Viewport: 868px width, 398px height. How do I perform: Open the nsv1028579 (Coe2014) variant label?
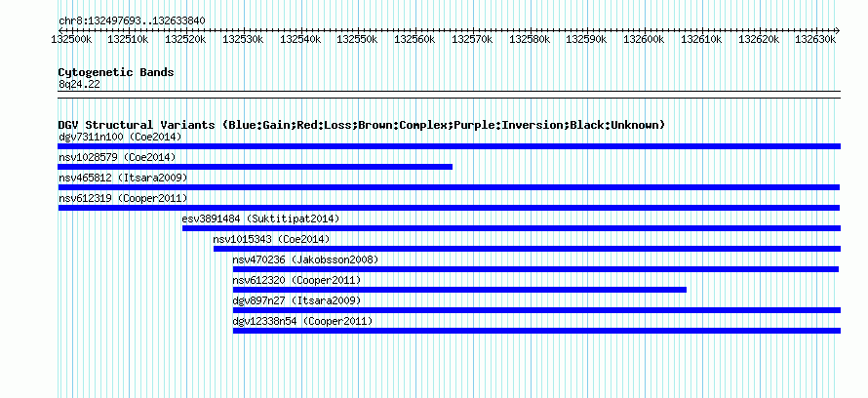tap(117, 157)
